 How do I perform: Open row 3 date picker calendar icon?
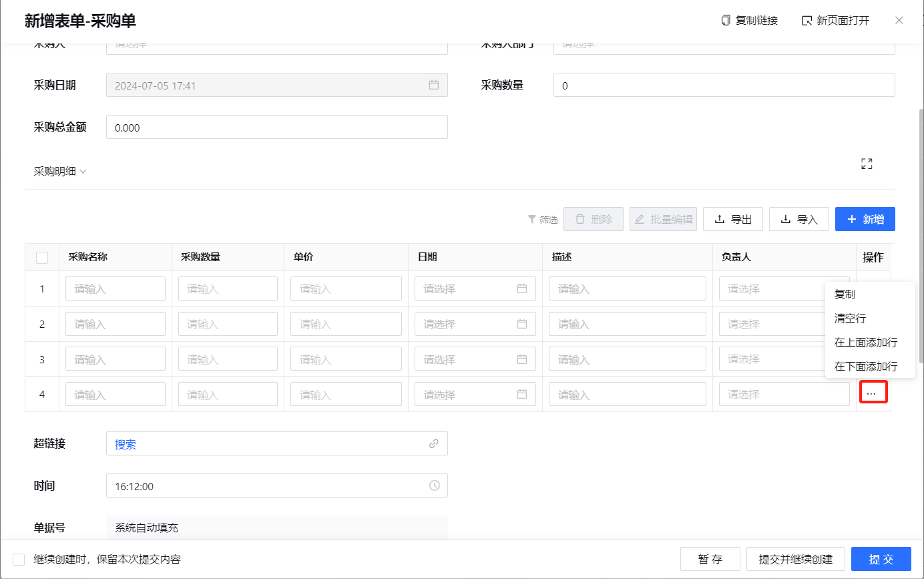click(522, 359)
